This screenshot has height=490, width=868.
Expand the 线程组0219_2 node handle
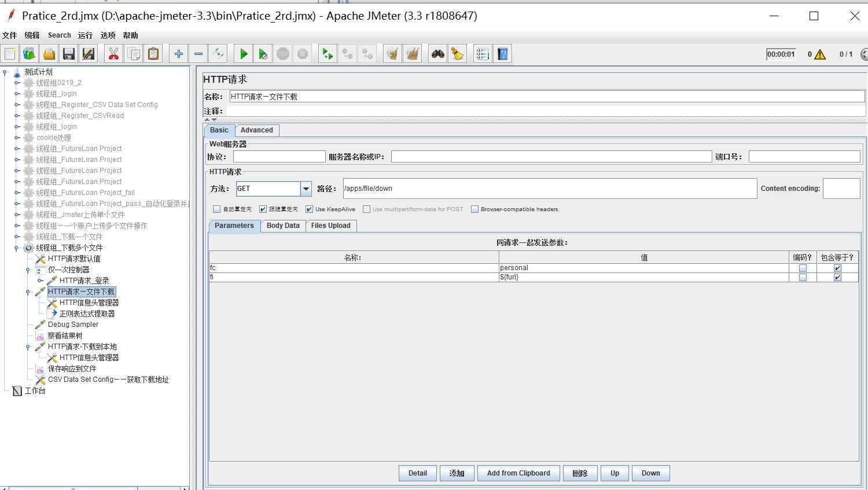click(17, 83)
